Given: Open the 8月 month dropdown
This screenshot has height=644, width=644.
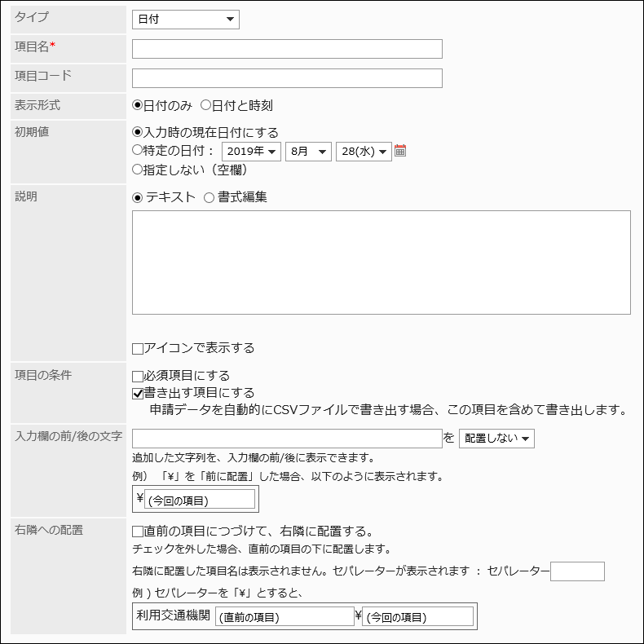Looking at the screenshot, I should (x=308, y=152).
